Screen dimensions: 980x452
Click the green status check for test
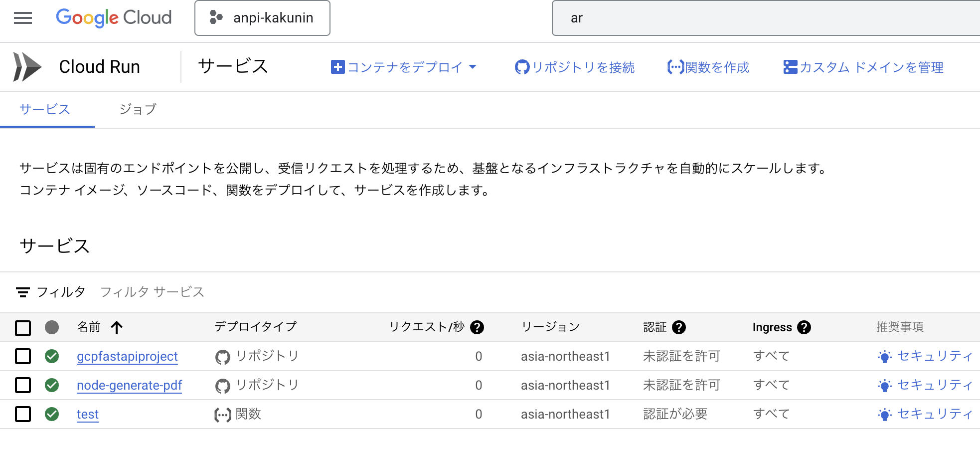(52, 414)
